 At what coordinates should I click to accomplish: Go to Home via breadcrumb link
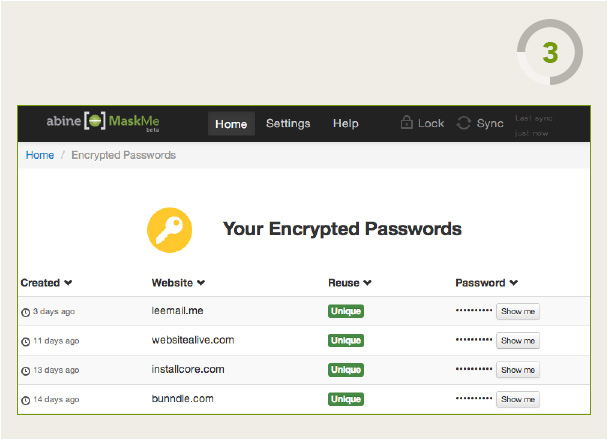coord(40,155)
